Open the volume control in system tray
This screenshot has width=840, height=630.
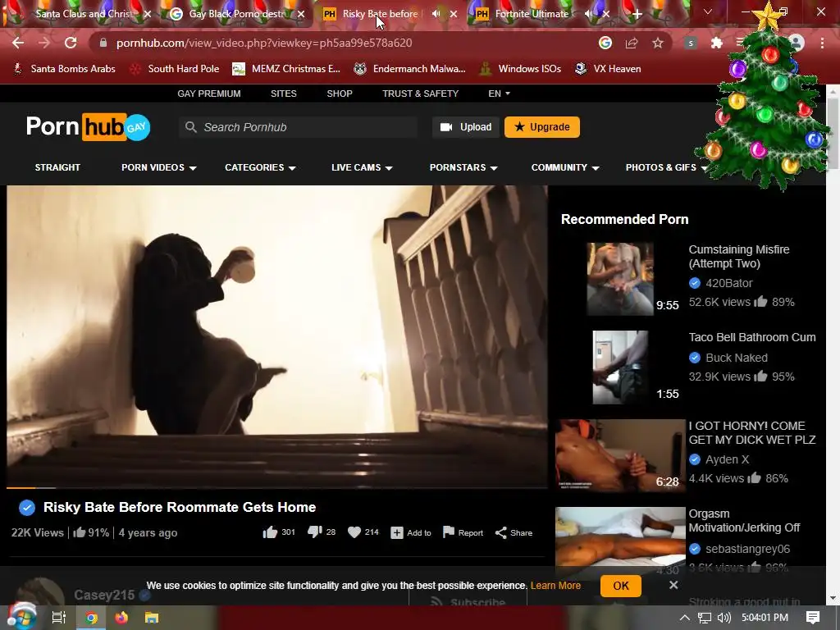click(x=724, y=618)
